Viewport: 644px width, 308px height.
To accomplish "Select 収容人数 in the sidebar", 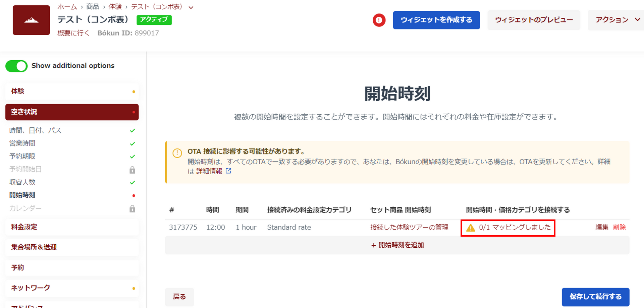I will [22, 182].
